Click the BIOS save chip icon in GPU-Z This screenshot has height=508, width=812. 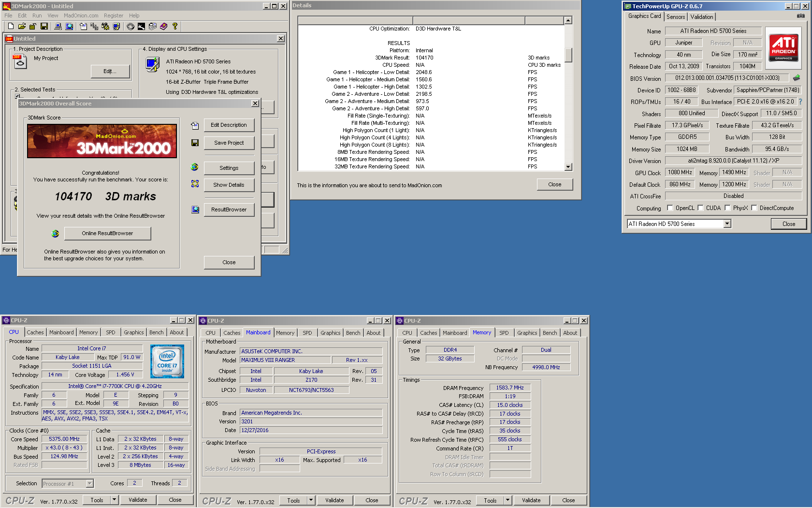tap(797, 77)
